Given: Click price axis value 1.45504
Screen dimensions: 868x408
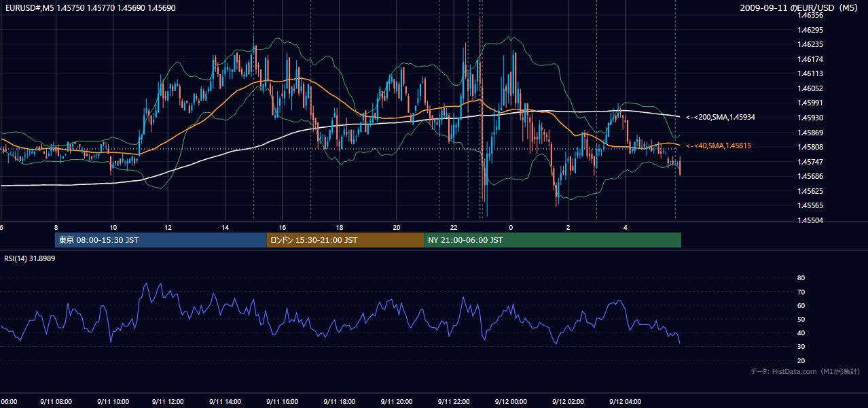Looking at the screenshot, I should pos(810,220).
